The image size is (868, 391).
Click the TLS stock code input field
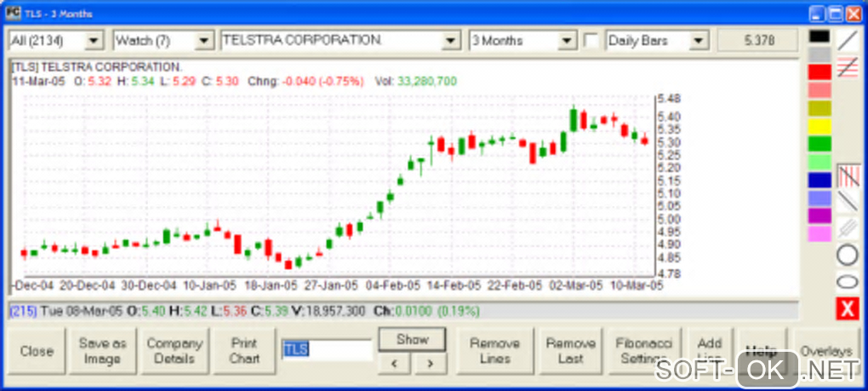(x=327, y=349)
